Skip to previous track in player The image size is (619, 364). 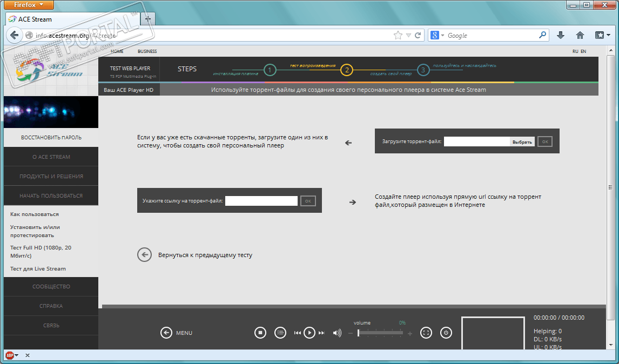click(x=298, y=333)
